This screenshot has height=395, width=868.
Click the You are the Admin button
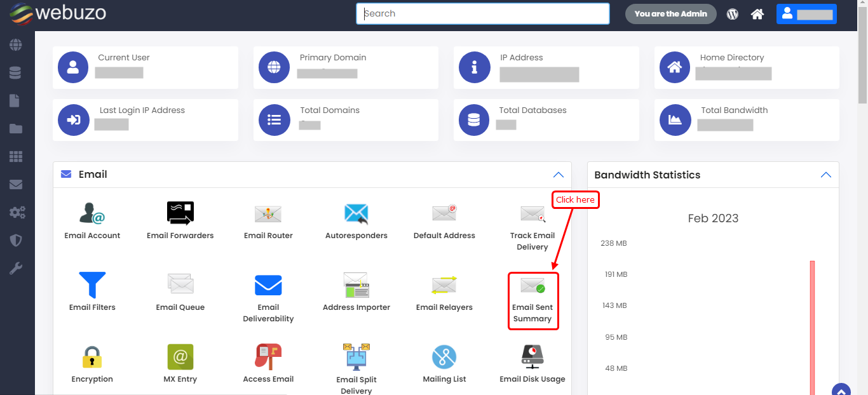(670, 14)
